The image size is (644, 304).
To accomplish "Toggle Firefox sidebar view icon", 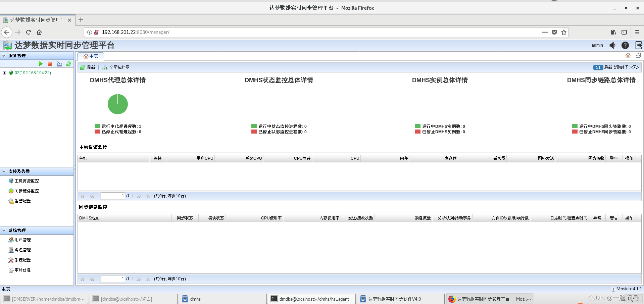I will tap(624, 32).
